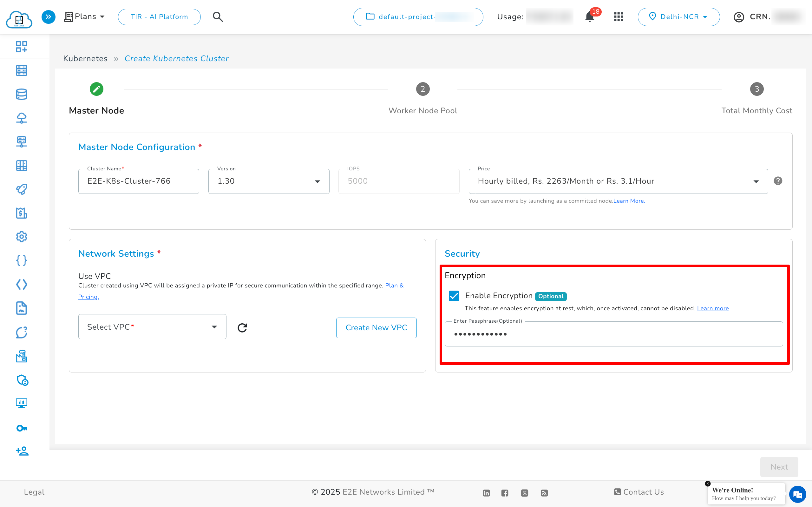The width and height of the screenshot is (812, 507).
Task: Select the database icon in the sidebar
Action: point(22,94)
